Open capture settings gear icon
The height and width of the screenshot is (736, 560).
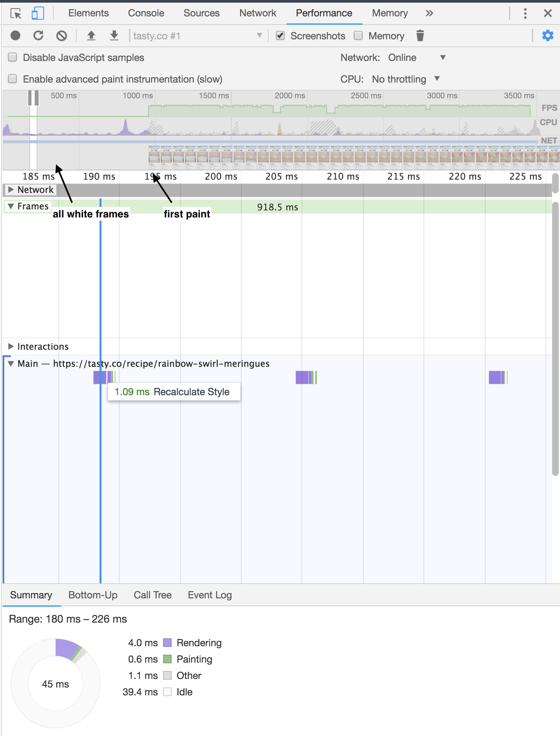pyautogui.click(x=548, y=35)
